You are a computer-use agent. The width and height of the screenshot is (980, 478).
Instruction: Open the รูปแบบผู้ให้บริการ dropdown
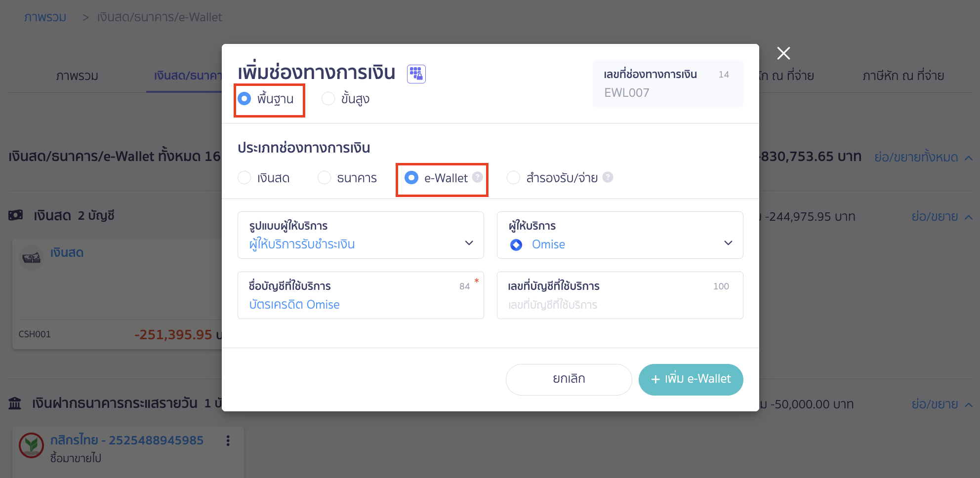click(x=468, y=243)
